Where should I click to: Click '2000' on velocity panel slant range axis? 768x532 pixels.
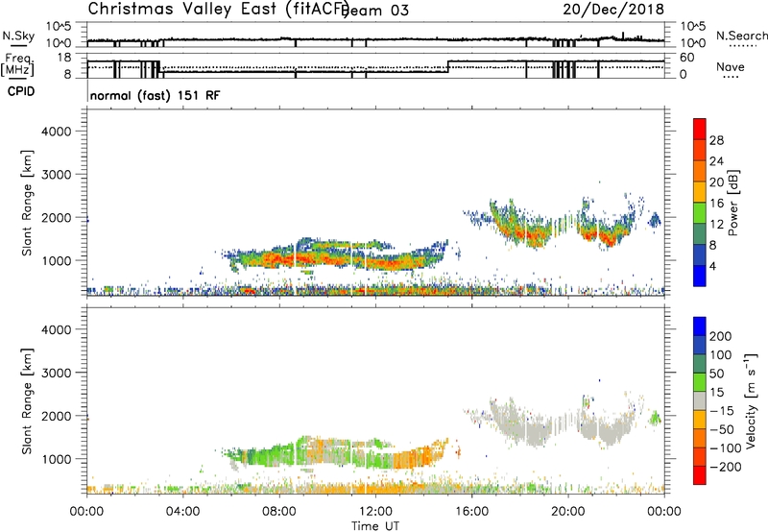click(56, 416)
